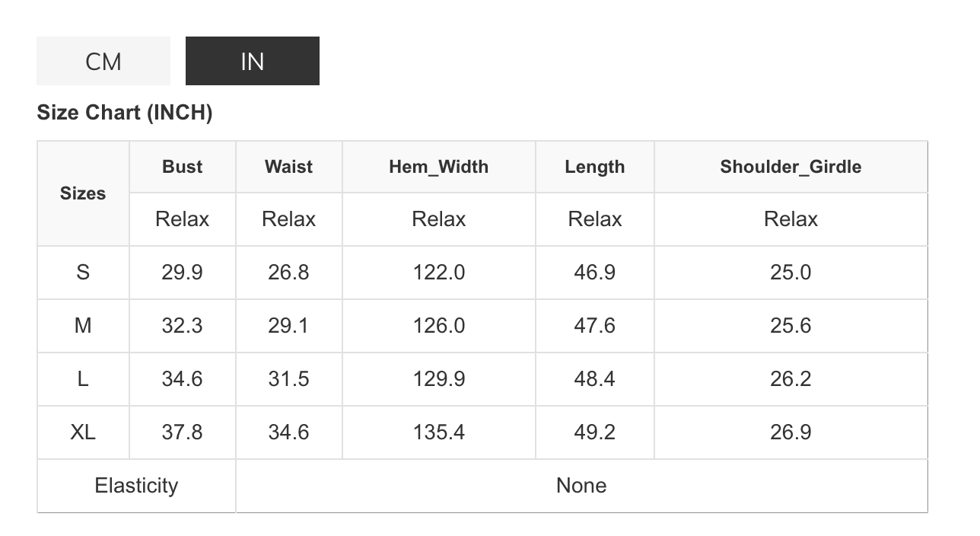The height and width of the screenshot is (536, 980).
Task: Click the Bust column header
Action: [x=182, y=167]
